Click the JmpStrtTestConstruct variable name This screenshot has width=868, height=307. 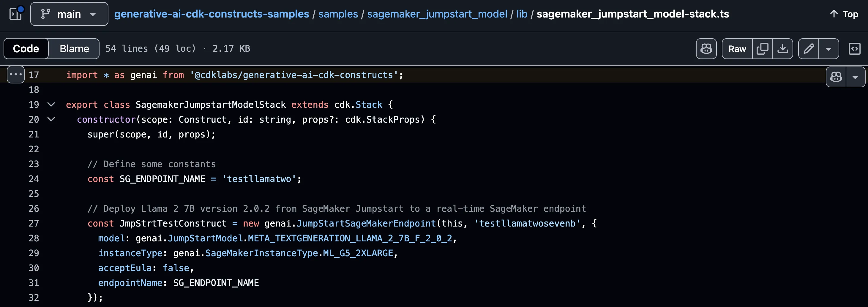[173, 223]
